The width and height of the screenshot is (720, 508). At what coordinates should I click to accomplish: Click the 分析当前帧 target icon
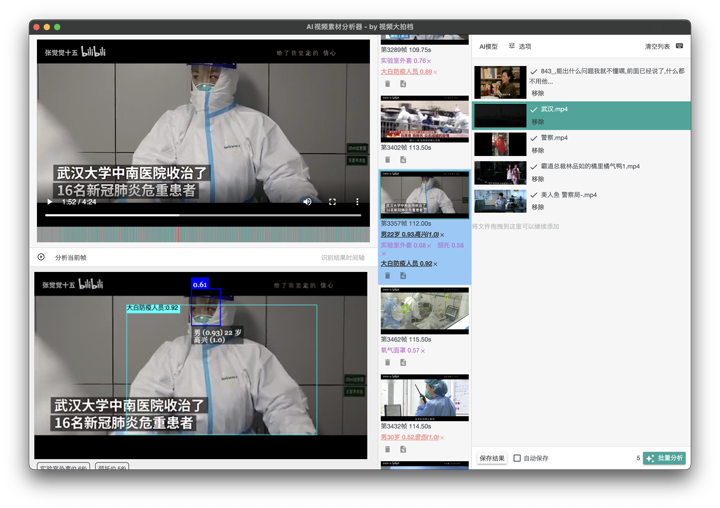pos(41,257)
